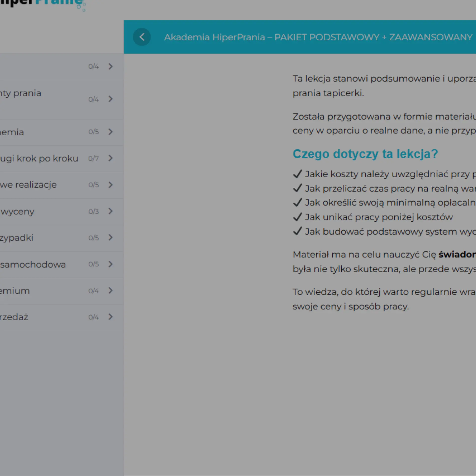Expand the 'we realizacje' module chevron

click(111, 185)
